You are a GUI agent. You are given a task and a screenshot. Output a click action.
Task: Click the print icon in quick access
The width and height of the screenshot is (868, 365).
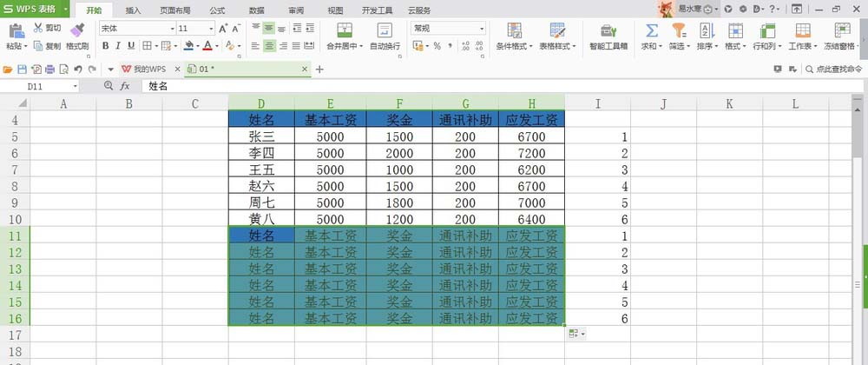pyautogui.click(x=49, y=70)
